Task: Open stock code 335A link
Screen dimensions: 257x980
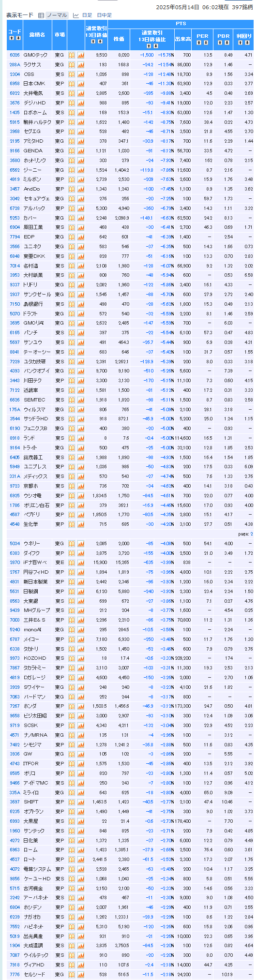Action: [x=15, y=792]
